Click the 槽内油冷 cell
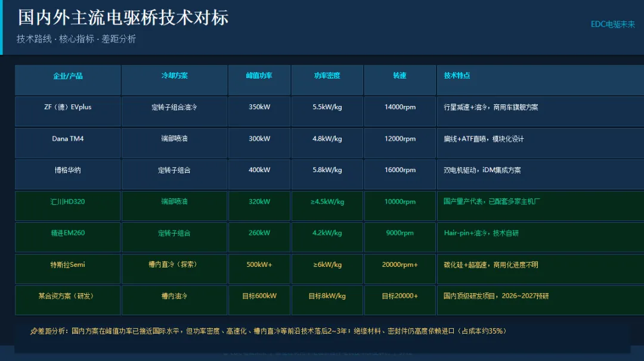The image size is (644, 361). (x=175, y=300)
